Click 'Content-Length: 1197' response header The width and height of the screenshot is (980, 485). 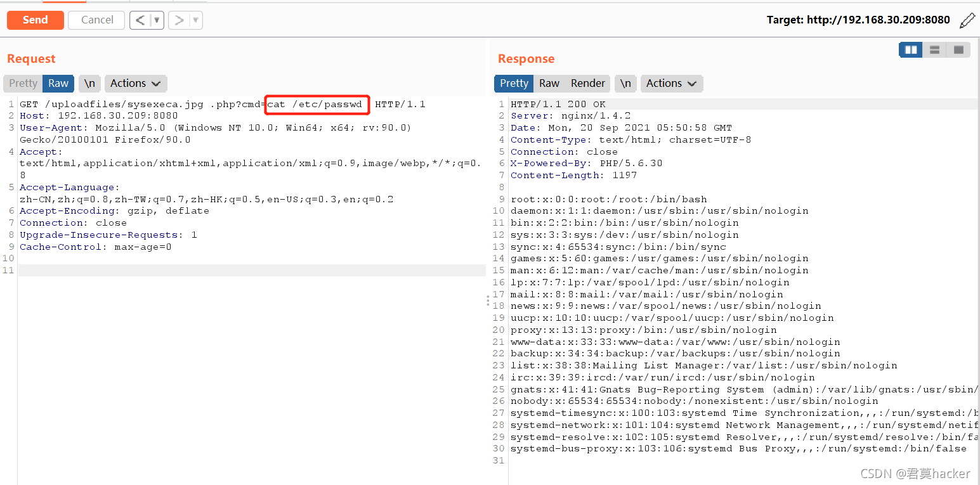pyautogui.click(x=574, y=175)
